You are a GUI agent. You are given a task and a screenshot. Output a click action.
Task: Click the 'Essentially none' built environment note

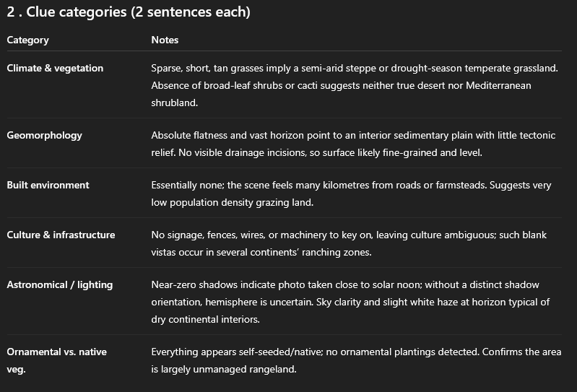(x=351, y=193)
